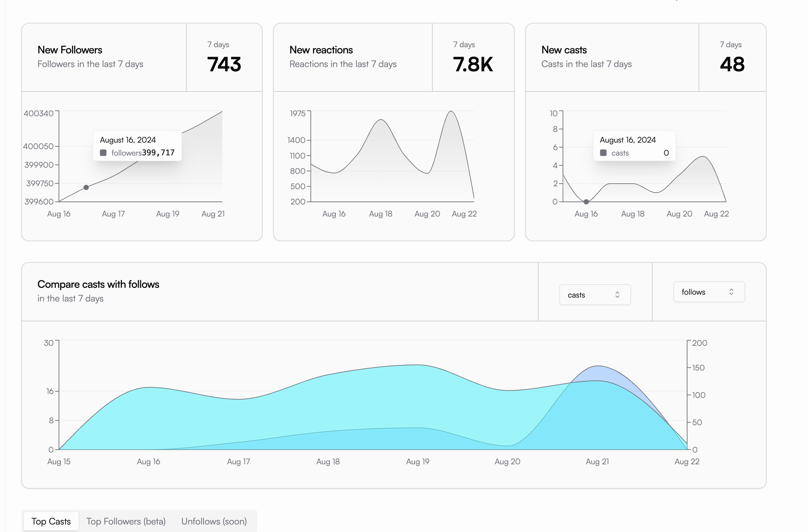Viewport: 808px width, 532px height.
Task: Click the New reactions card title
Action: (321, 50)
